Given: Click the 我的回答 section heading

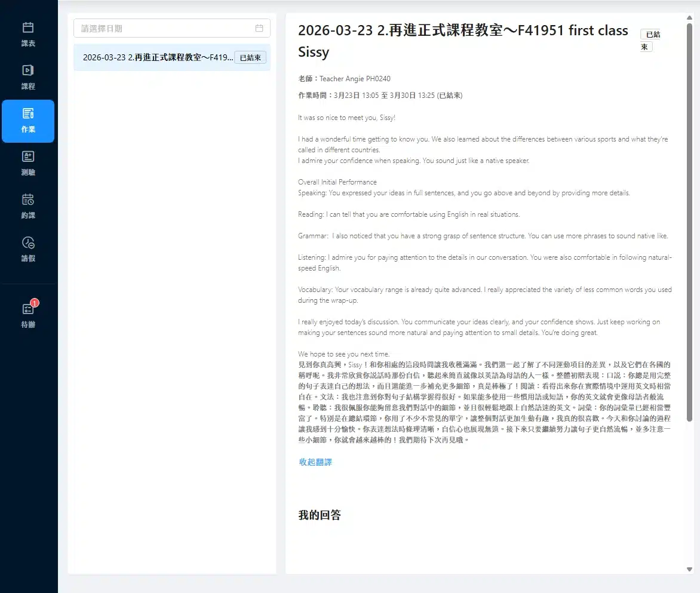Looking at the screenshot, I should tap(318, 515).
